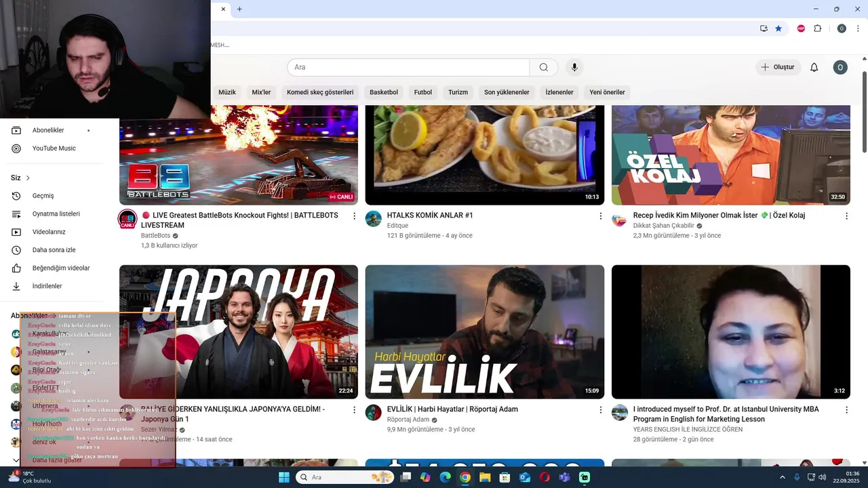Viewport: 868px width, 488px height.
Task: Open more options for HTALKS KOMİK ANLAR video
Action: (600, 216)
